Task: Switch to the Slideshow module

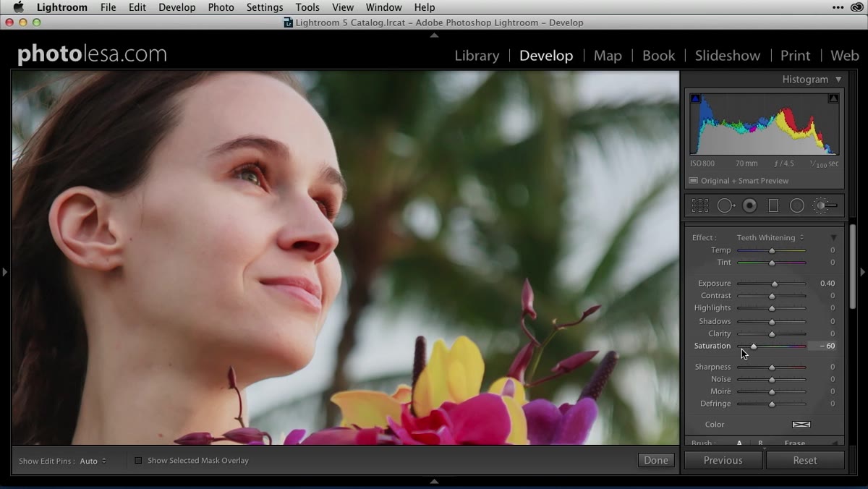Action: tap(728, 56)
